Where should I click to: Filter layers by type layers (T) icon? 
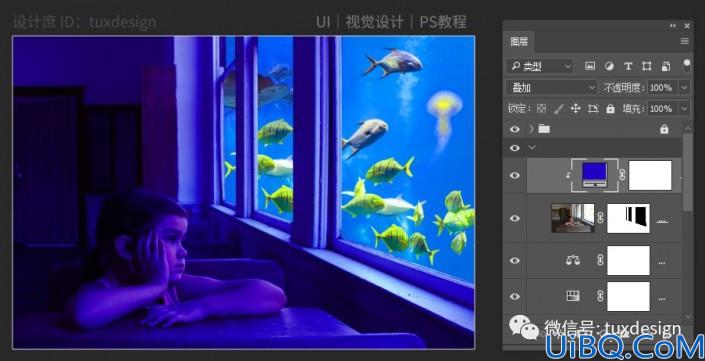[x=628, y=66]
